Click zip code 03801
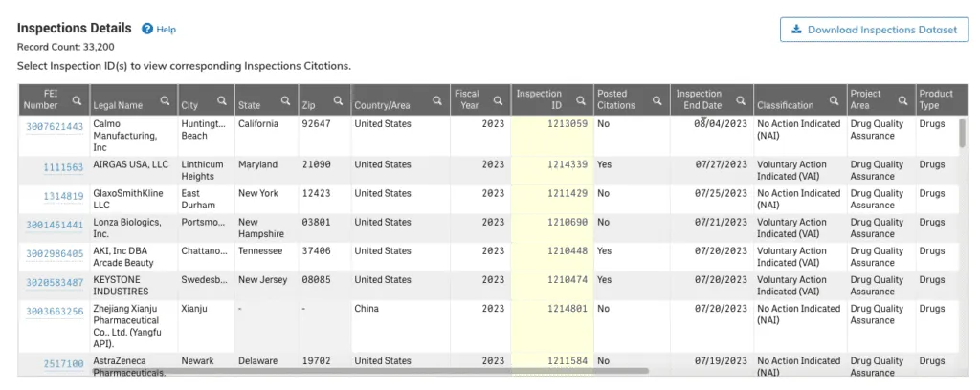 point(316,222)
